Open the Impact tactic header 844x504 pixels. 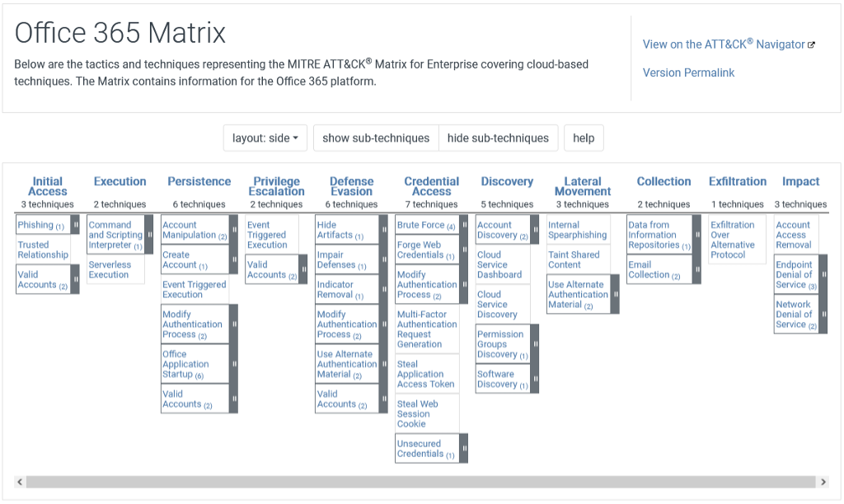coord(800,181)
